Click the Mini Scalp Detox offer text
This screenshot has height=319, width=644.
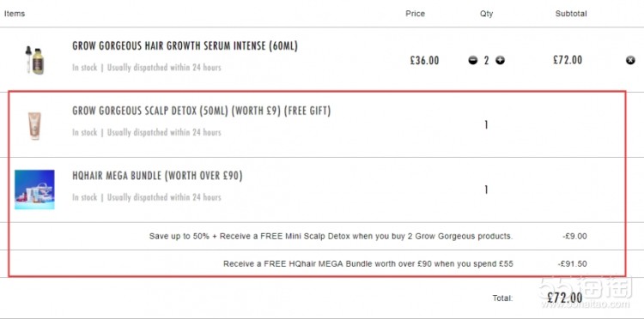click(x=331, y=236)
